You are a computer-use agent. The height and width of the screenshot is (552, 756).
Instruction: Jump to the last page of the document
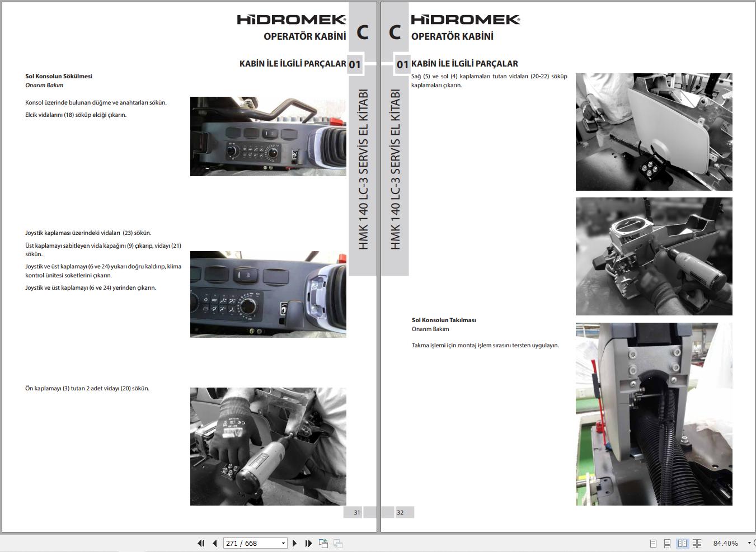point(308,543)
